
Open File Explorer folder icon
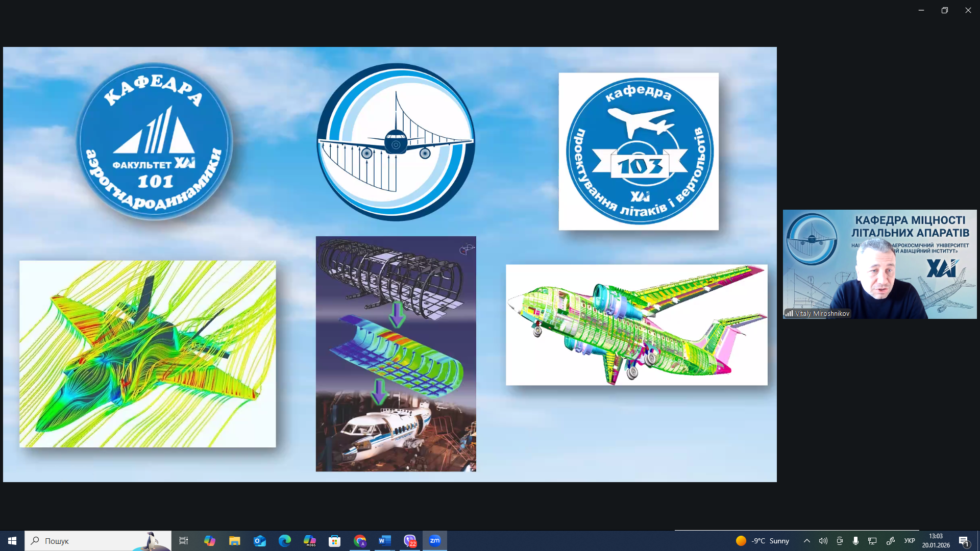point(235,541)
